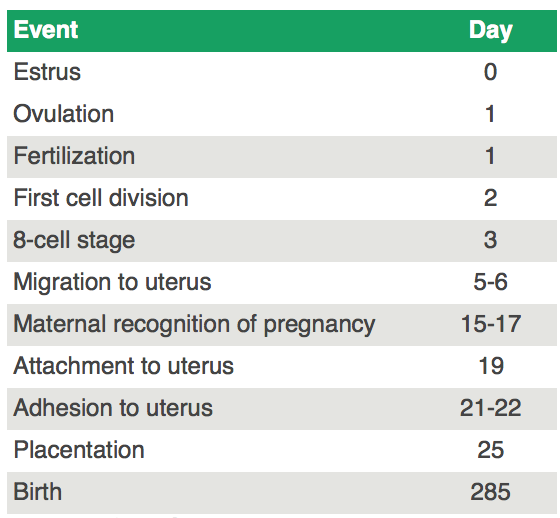Viewport: 560px width, 518px height.
Task: Select the Birth row label
Action: [38, 492]
